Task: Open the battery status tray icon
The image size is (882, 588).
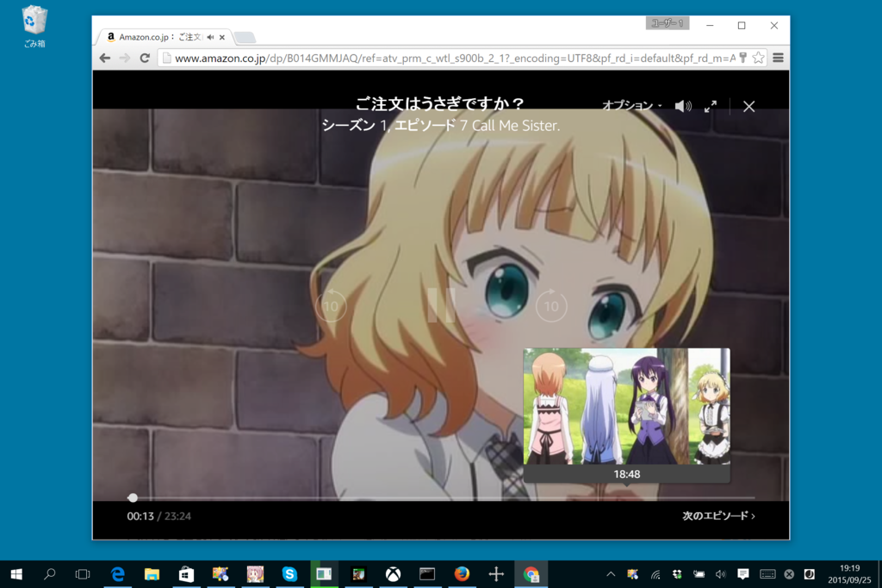Action: [699, 574]
